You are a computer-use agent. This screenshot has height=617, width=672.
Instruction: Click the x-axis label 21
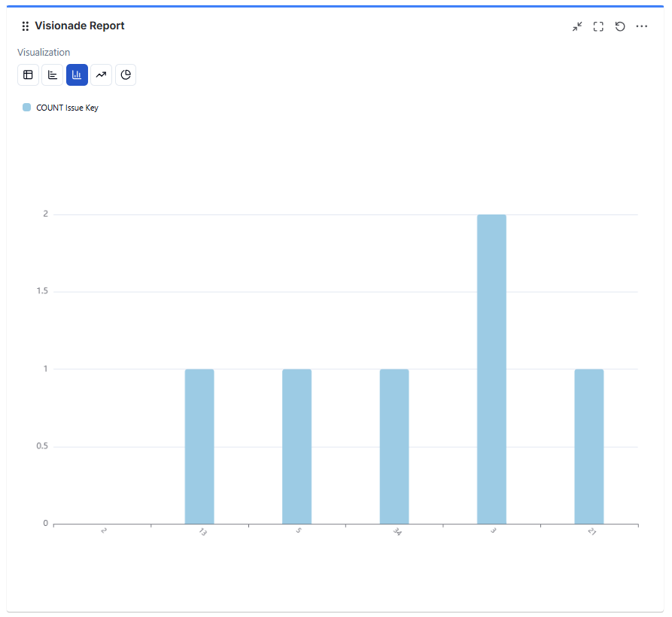592,532
